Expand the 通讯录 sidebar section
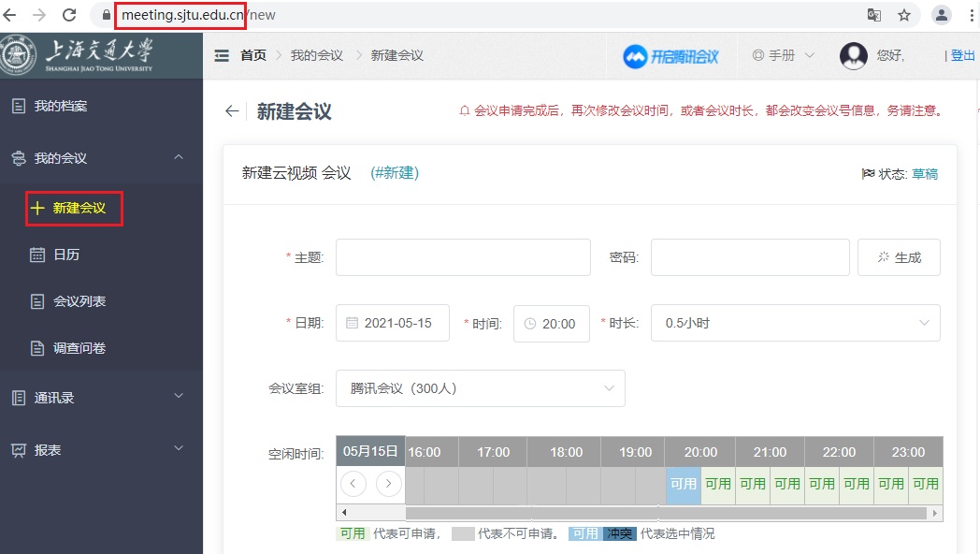This screenshot has width=980, height=554. 101,398
